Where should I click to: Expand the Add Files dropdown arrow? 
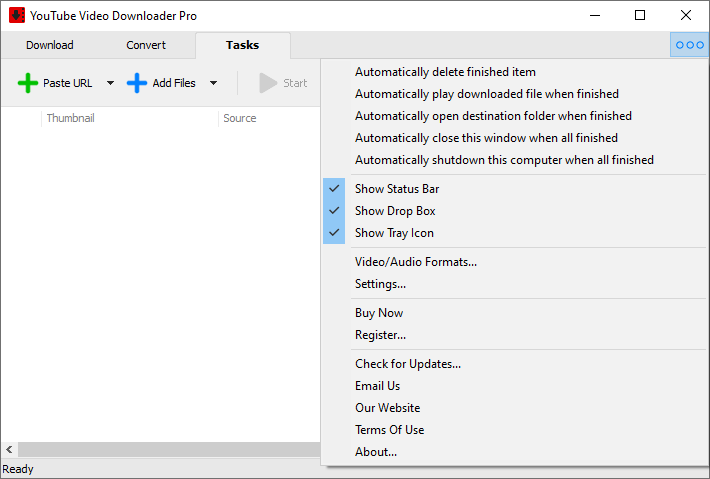(213, 83)
